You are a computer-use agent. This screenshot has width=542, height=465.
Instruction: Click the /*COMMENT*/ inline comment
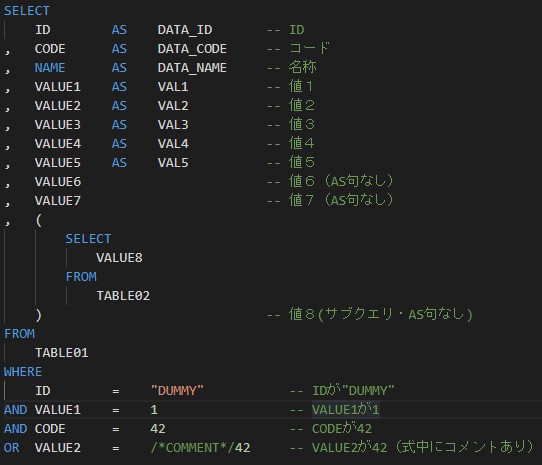point(193,448)
